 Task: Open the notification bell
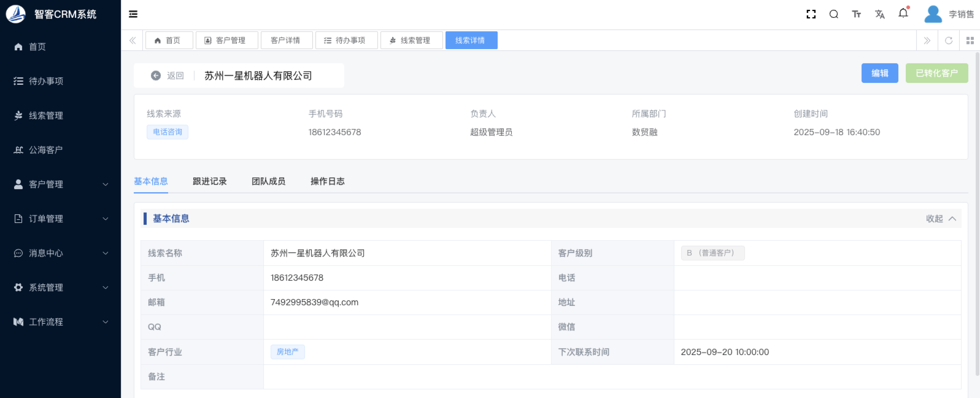tap(903, 14)
